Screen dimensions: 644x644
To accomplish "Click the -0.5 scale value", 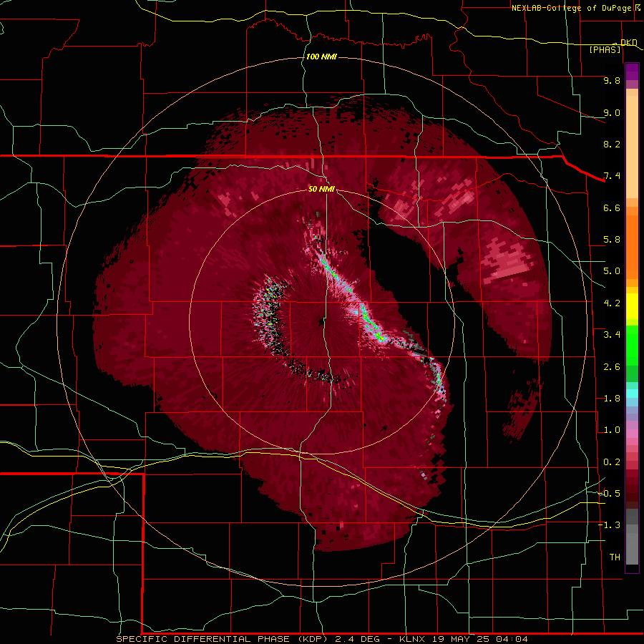I will point(609,494).
